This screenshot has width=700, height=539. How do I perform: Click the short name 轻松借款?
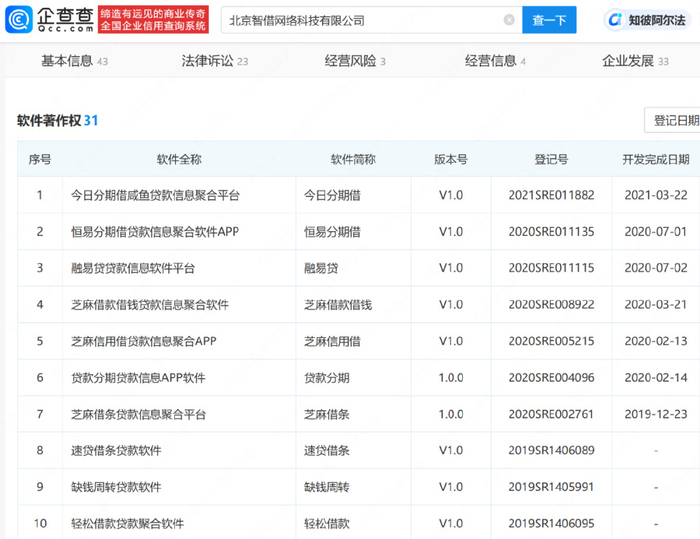[327, 523]
